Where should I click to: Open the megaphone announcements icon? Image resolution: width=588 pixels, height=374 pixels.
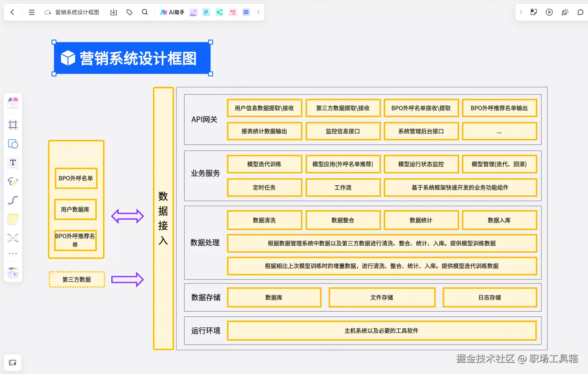[565, 12]
